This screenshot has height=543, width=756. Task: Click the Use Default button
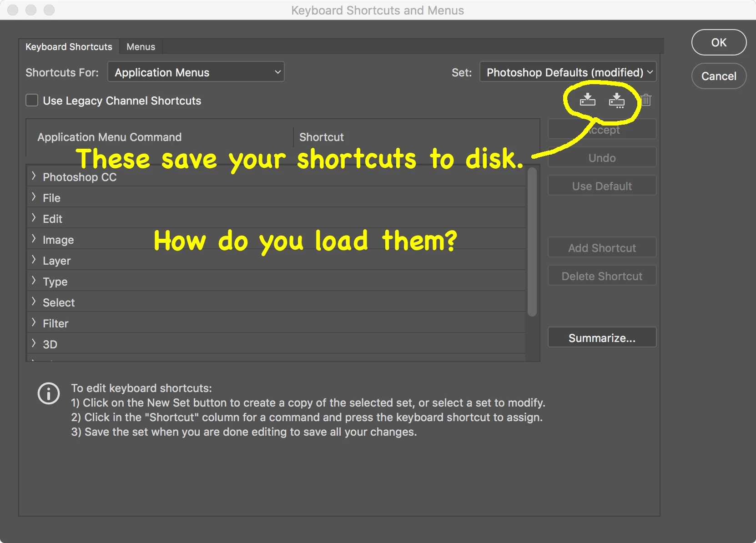[x=602, y=186]
